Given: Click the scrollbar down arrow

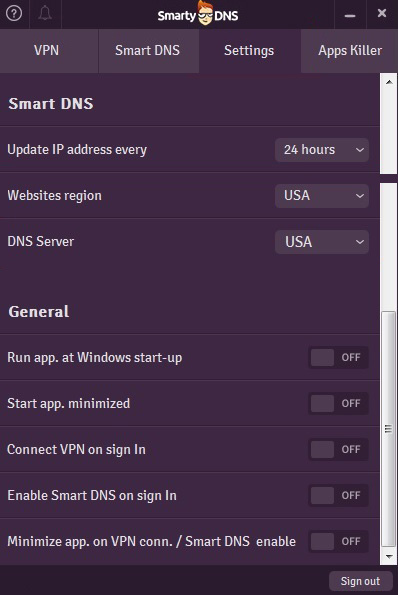Looking at the screenshot, I should pos(389,557).
